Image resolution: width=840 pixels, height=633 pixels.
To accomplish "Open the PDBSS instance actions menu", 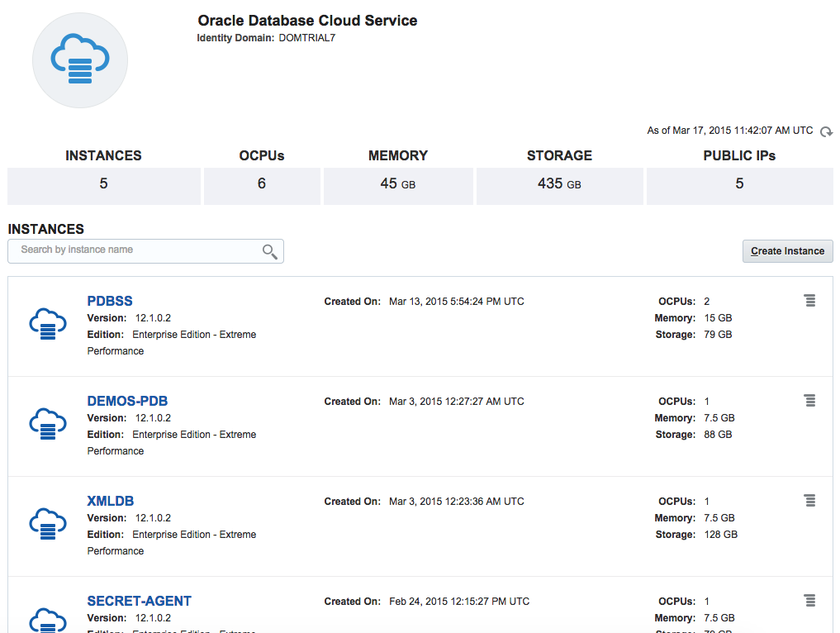I will (809, 301).
